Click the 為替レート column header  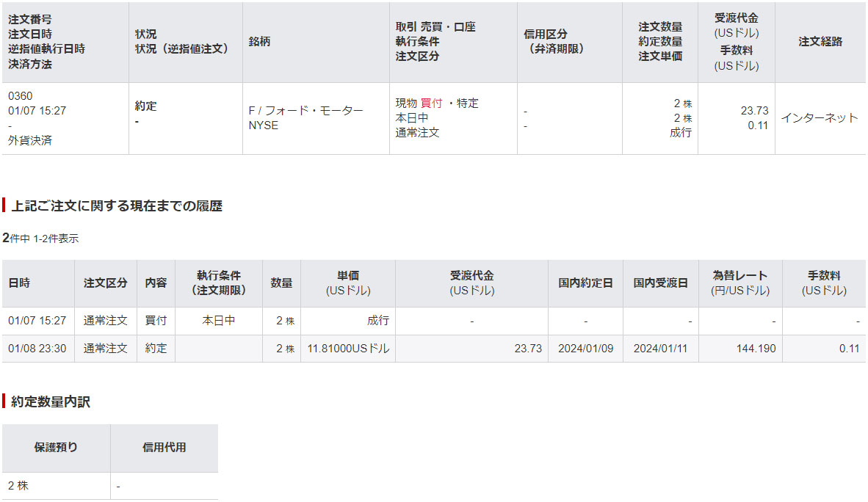pos(739,276)
